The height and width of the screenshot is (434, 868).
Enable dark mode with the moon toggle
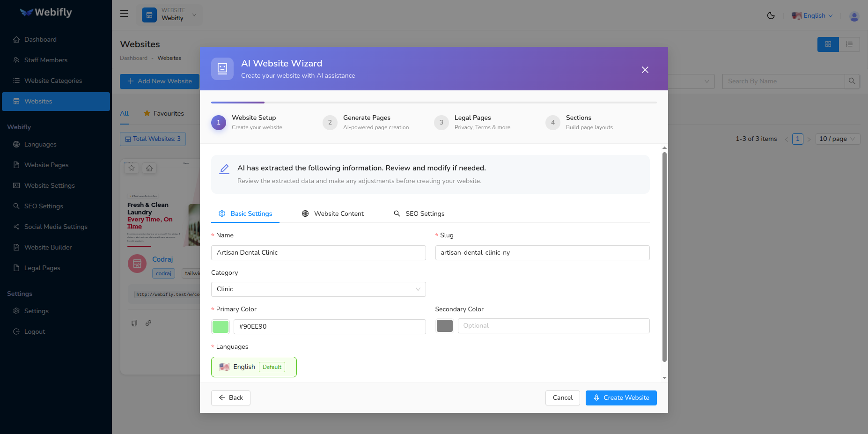771,15
